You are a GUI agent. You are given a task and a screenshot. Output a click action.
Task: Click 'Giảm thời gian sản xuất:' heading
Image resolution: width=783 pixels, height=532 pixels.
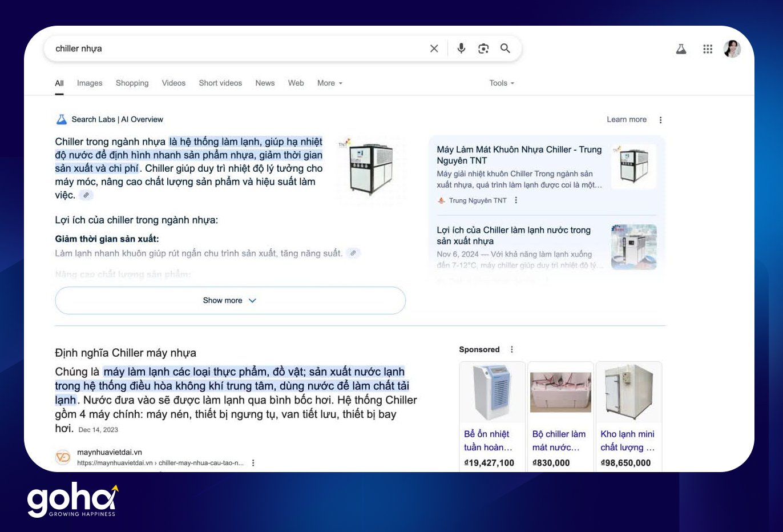point(107,239)
